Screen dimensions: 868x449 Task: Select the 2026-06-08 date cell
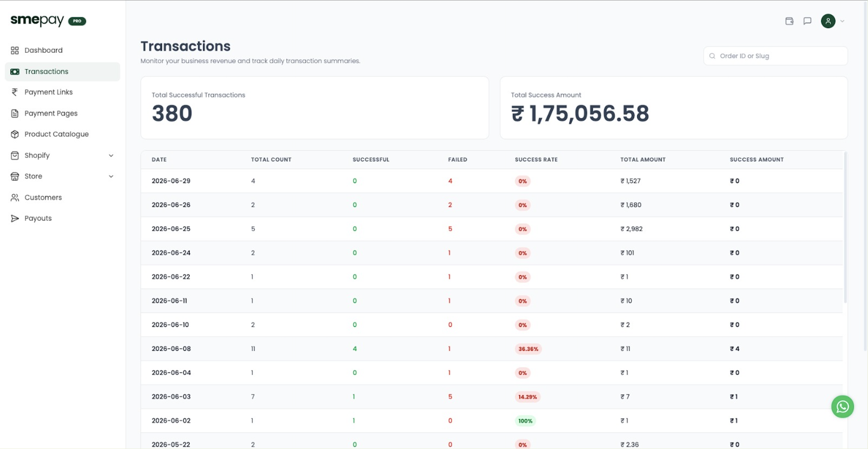click(171, 349)
